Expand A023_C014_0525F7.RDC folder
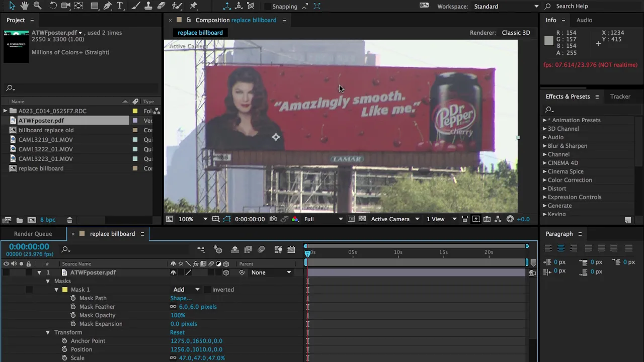Screen dimensions: 644x362 point(5,111)
